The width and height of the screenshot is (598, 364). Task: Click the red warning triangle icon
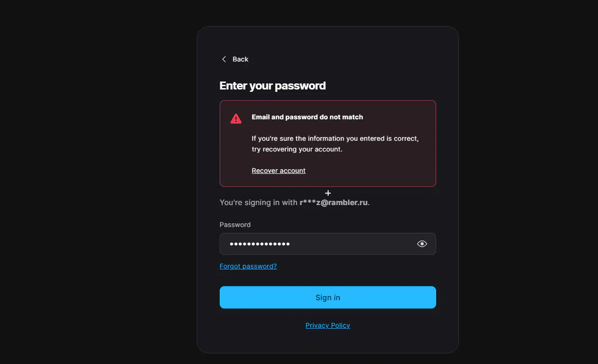tap(236, 118)
